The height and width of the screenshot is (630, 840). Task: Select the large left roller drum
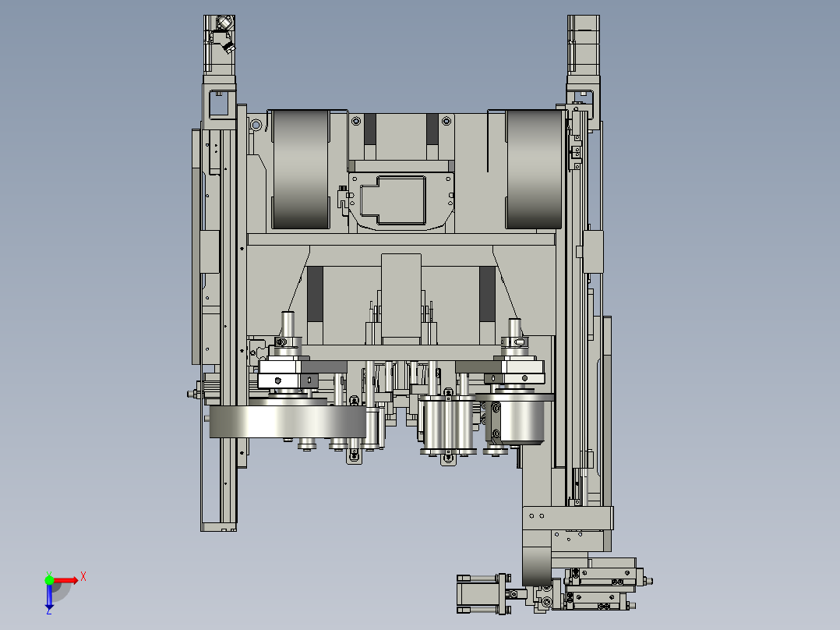tap(301, 169)
